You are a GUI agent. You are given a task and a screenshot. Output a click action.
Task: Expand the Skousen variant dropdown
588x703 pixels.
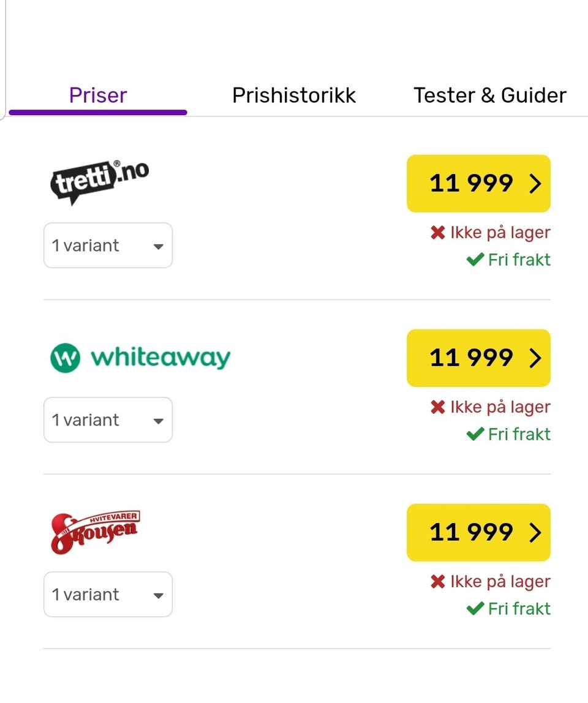[108, 595]
